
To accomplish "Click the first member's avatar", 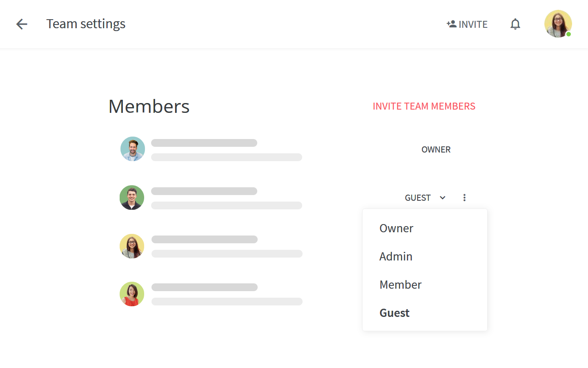I will click(133, 149).
